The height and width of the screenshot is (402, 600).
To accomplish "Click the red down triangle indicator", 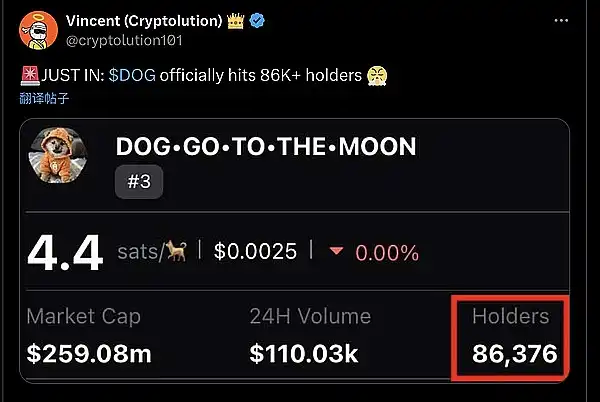I will (x=335, y=252).
